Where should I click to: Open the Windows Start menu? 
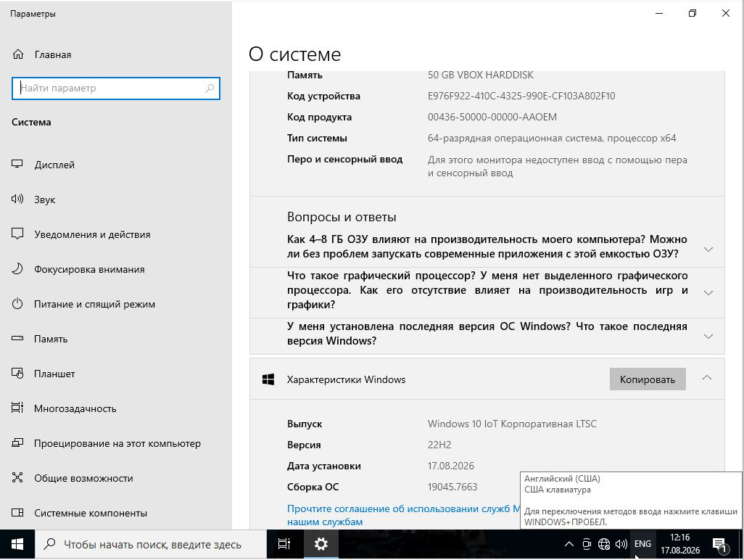click(x=17, y=544)
